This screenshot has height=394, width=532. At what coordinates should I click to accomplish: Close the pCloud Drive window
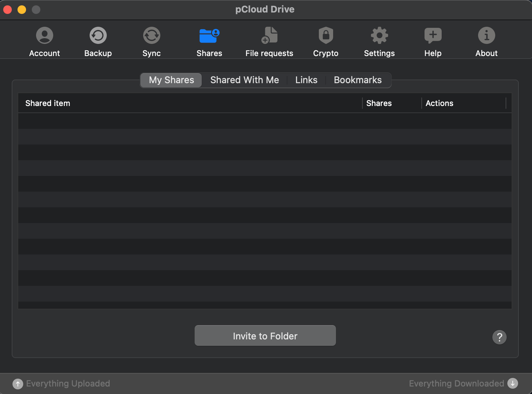tap(7, 10)
